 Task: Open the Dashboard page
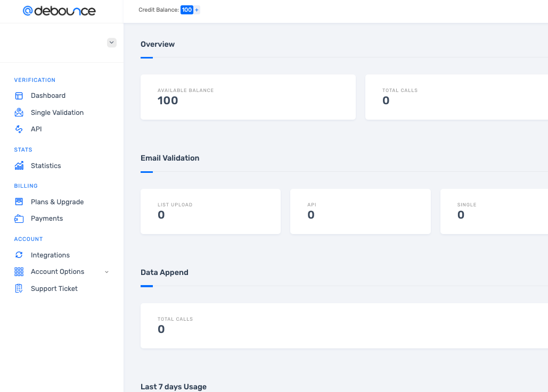click(x=48, y=96)
